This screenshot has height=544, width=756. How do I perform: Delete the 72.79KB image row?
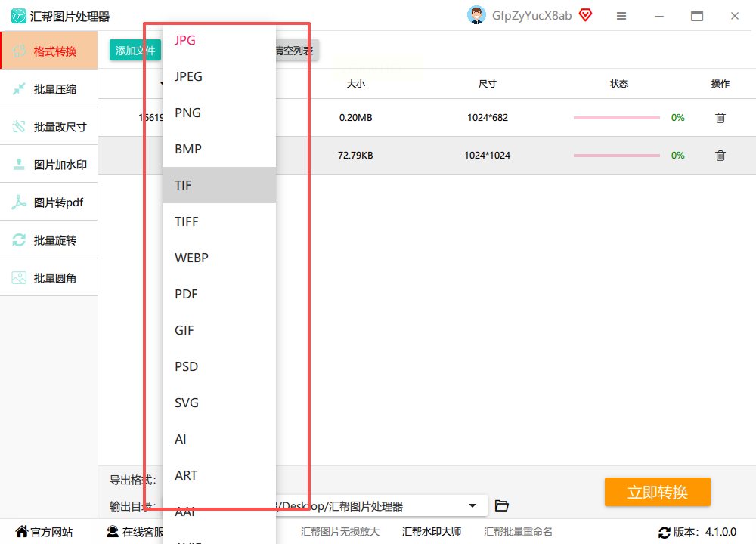pyautogui.click(x=720, y=155)
